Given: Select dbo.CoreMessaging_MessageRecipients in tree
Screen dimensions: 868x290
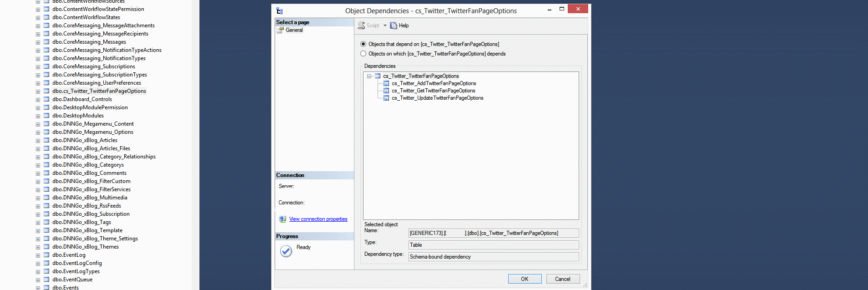Looking at the screenshot, I should [x=100, y=34].
